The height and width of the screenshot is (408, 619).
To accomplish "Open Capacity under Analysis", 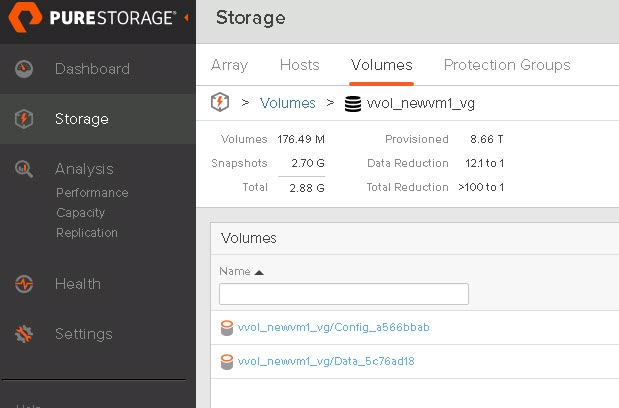I will click(81, 213).
